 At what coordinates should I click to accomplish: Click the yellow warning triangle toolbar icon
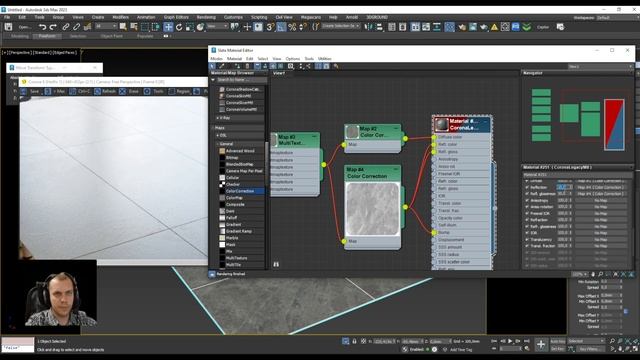(x=494, y=27)
